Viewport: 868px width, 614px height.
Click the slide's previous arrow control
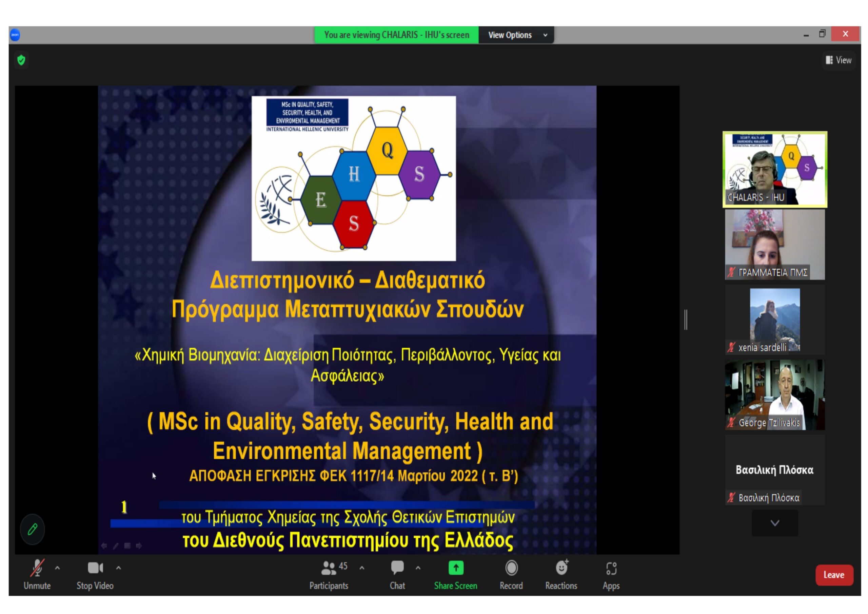coord(104,545)
